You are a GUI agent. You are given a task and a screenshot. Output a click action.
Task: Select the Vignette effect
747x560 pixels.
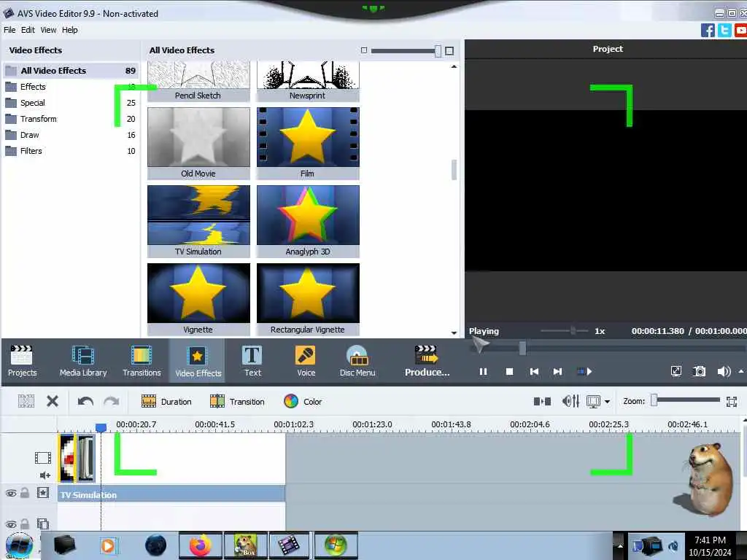[198, 300]
